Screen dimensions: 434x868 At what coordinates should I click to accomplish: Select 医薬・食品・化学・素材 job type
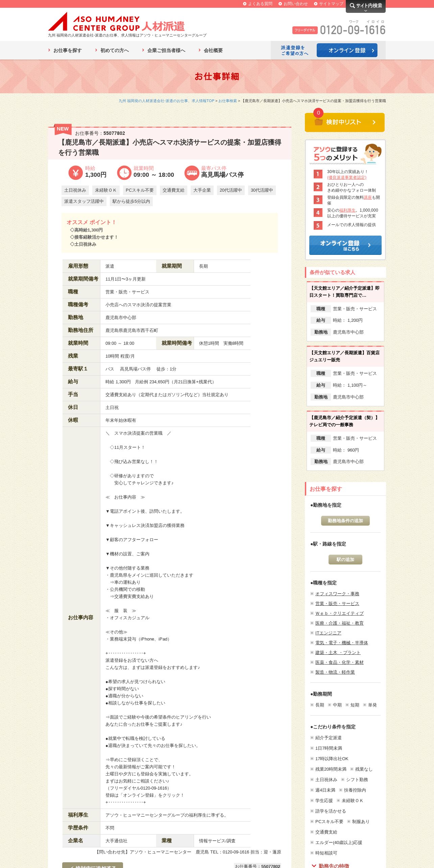pos(339,662)
